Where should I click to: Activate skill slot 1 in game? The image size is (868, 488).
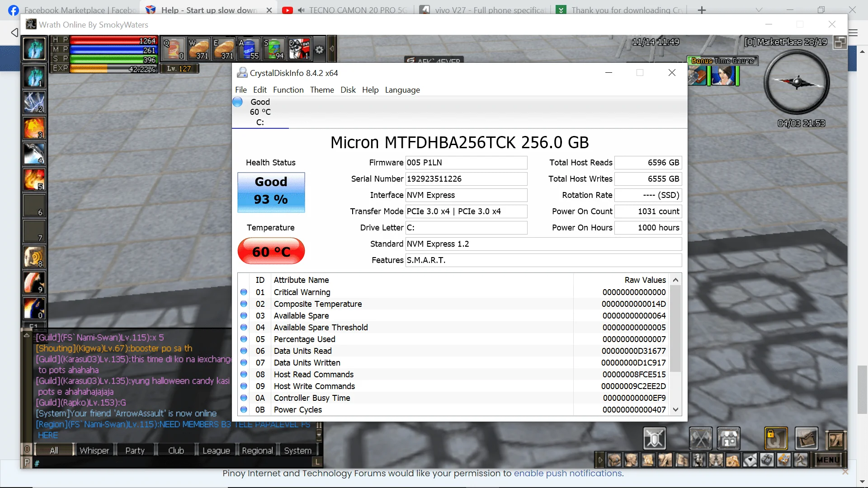pos(34,76)
